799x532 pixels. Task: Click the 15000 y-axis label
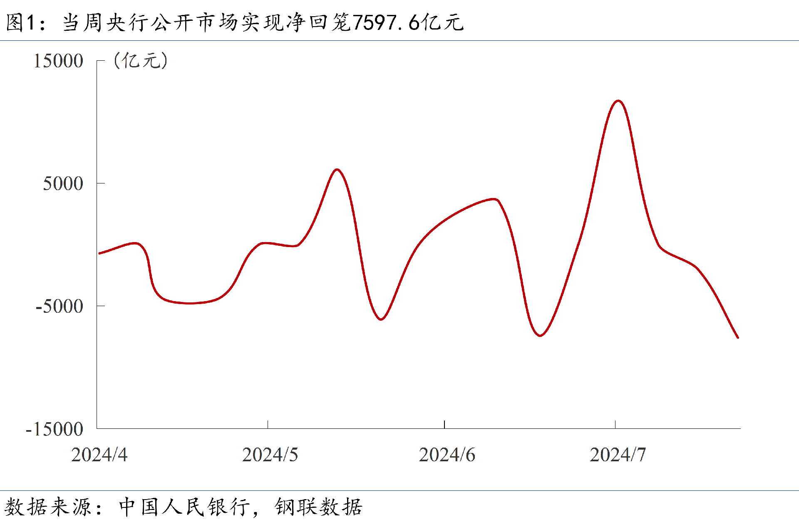[58, 61]
